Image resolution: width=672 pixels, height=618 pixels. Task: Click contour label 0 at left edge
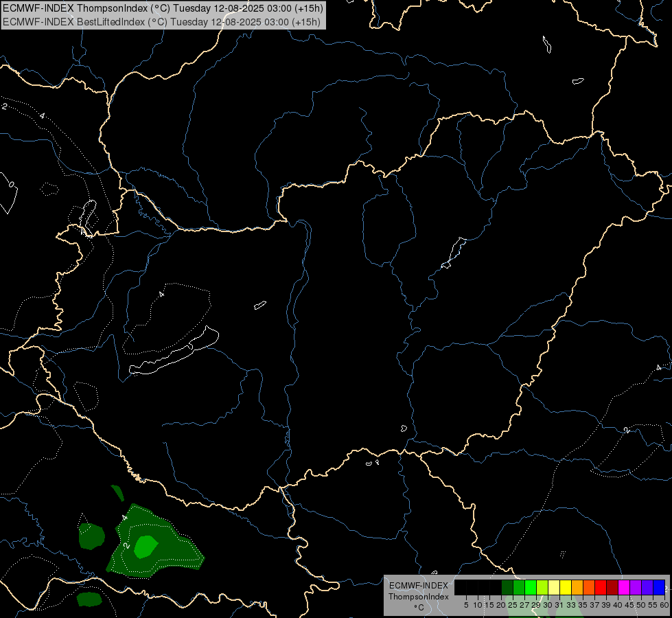[12, 185]
